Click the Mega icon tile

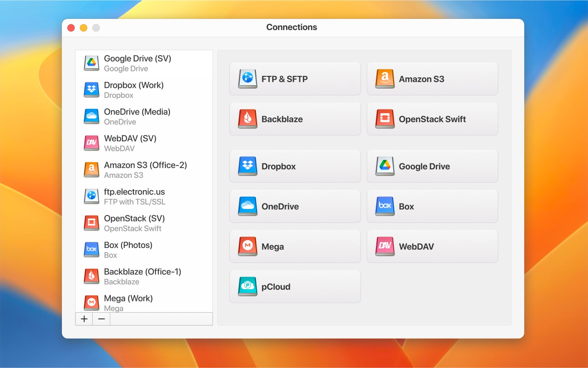[247, 246]
